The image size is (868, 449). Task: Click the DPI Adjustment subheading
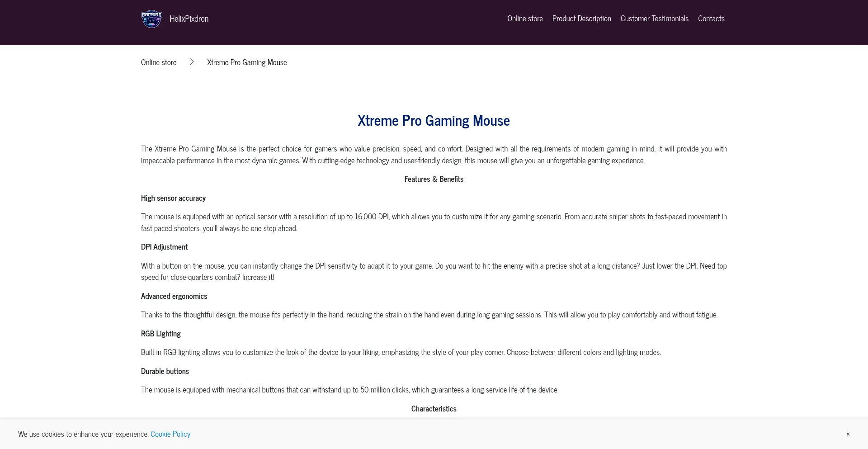pos(164,246)
